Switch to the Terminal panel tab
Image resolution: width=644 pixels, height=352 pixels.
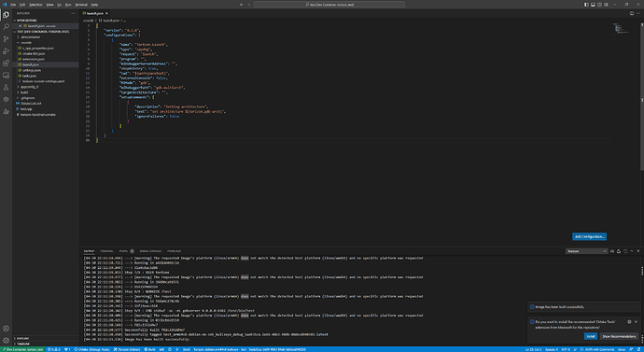coord(106,251)
